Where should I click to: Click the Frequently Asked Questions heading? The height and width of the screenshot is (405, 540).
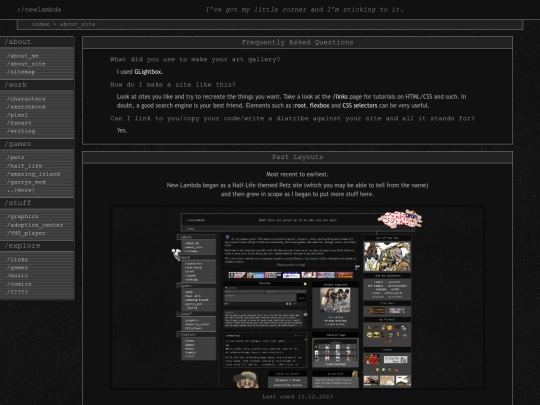pos(297,42)
